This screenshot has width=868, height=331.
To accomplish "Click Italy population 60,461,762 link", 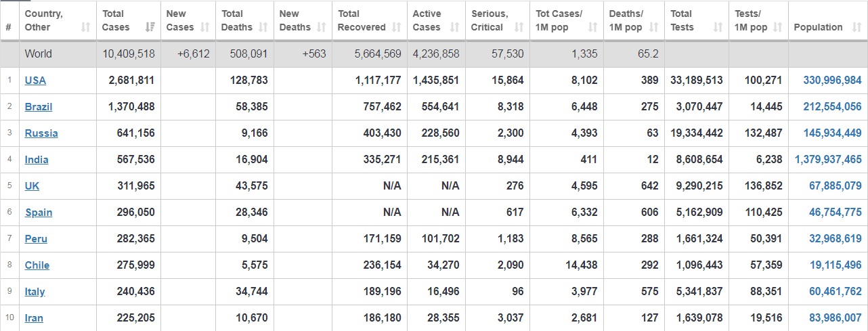I will 836,291.
